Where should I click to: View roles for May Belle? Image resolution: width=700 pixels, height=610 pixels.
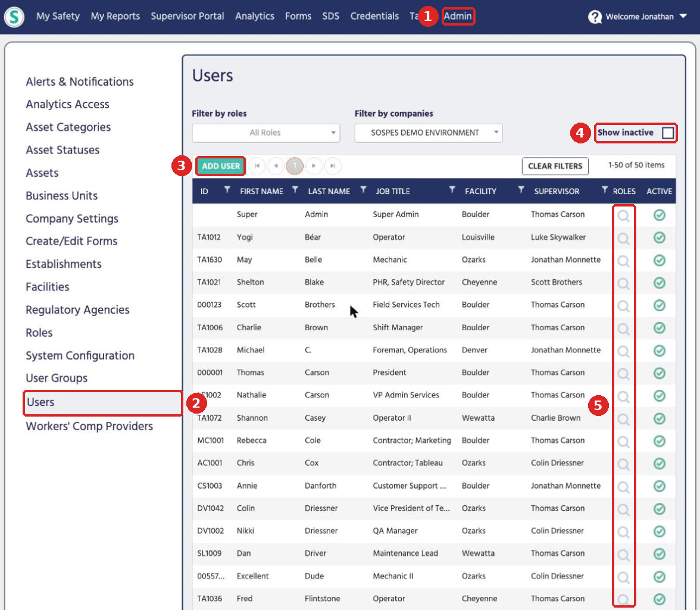(x=624, y=261)
